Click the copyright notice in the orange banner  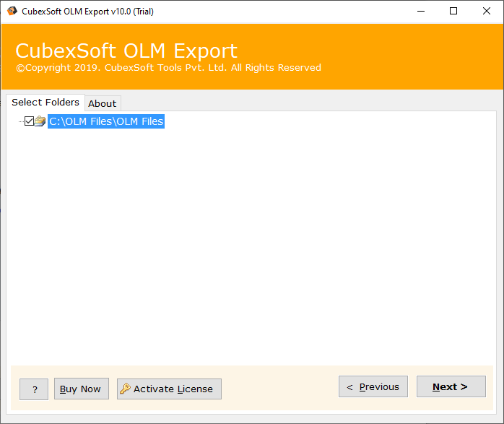168,68
